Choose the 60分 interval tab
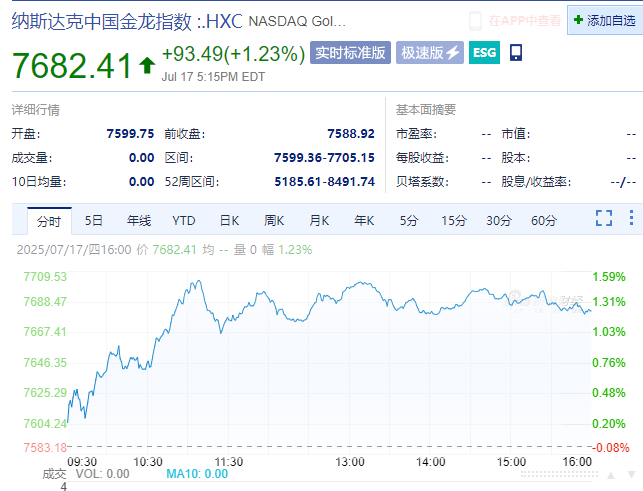The width and height of the screenshot is (643, 491). (544, 220)
